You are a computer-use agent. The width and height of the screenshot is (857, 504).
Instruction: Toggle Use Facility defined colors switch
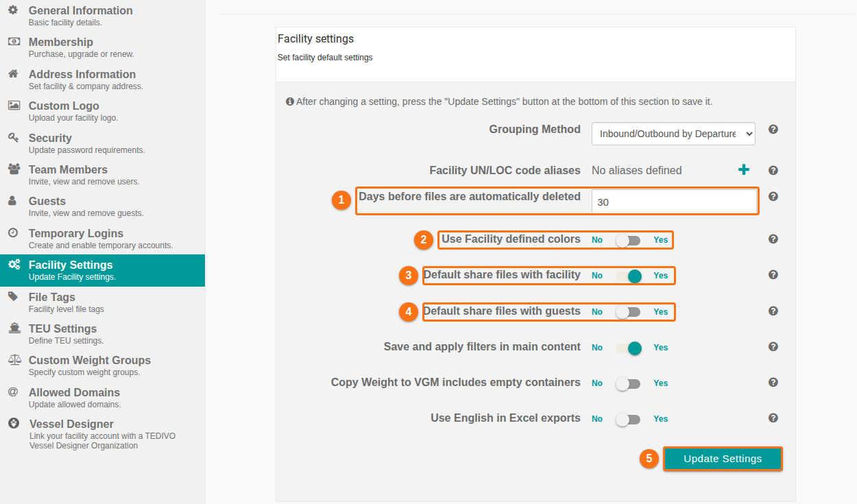pyautogui.click(x=628, y=240)
